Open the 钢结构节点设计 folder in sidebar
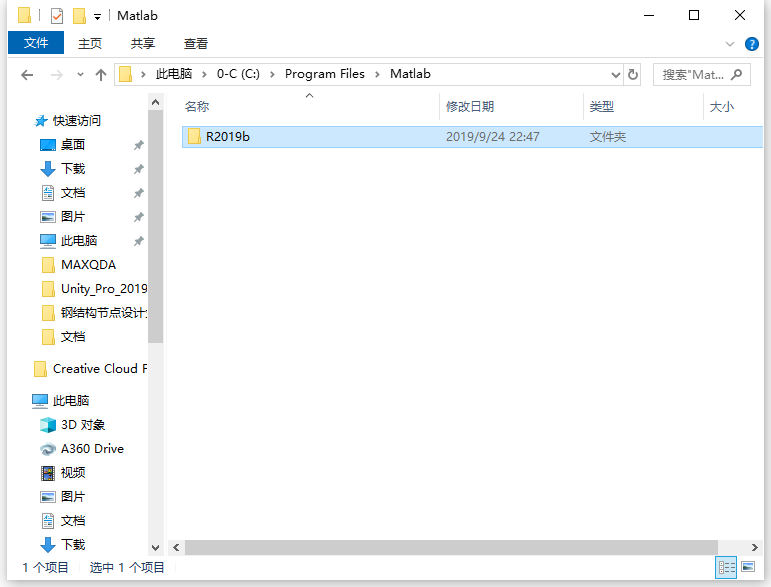Viewport: 771px width, 587px height. [x=104, y=313]
